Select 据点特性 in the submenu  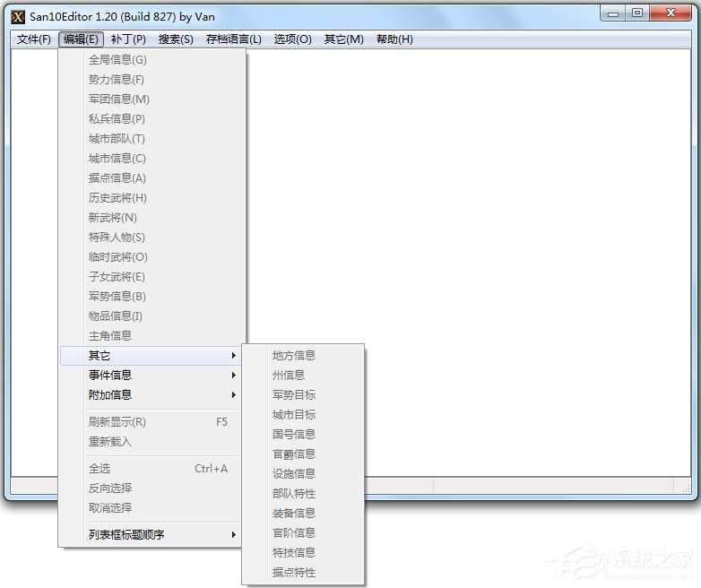[303, 572]
